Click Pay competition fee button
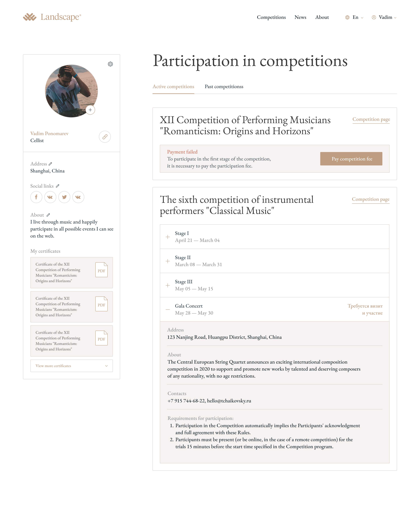Viewport: 420px width, 529px height. pos(351,159)
